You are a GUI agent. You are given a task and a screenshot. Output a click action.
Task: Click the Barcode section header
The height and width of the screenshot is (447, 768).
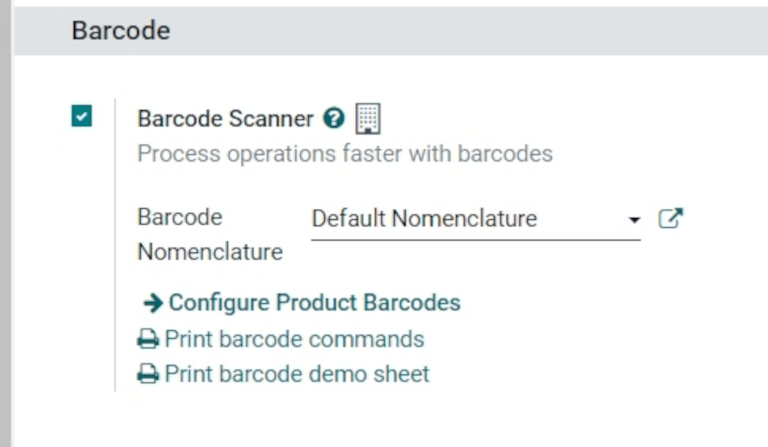coord(120,31)
